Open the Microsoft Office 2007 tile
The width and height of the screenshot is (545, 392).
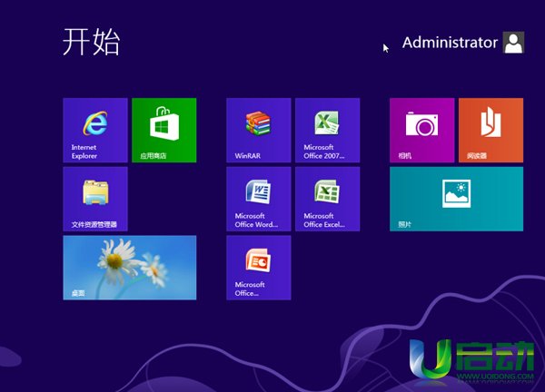pyautogui.click(x=327, y=130)
